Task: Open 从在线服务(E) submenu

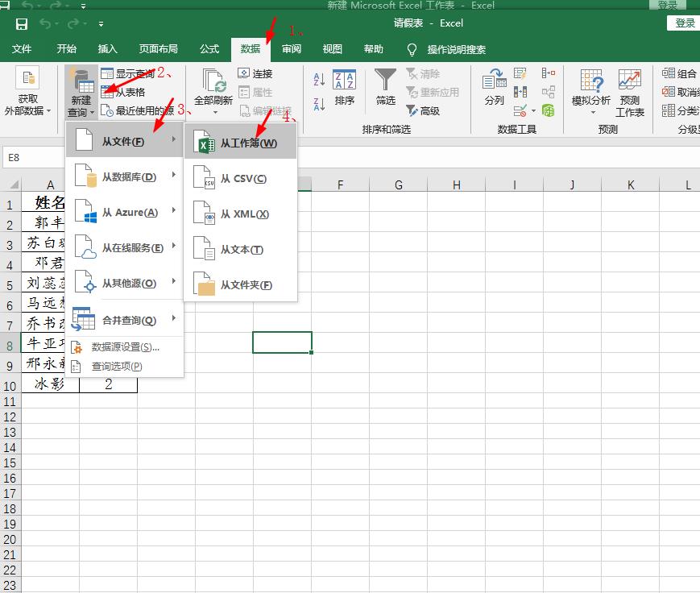Action: click(125, 247)
